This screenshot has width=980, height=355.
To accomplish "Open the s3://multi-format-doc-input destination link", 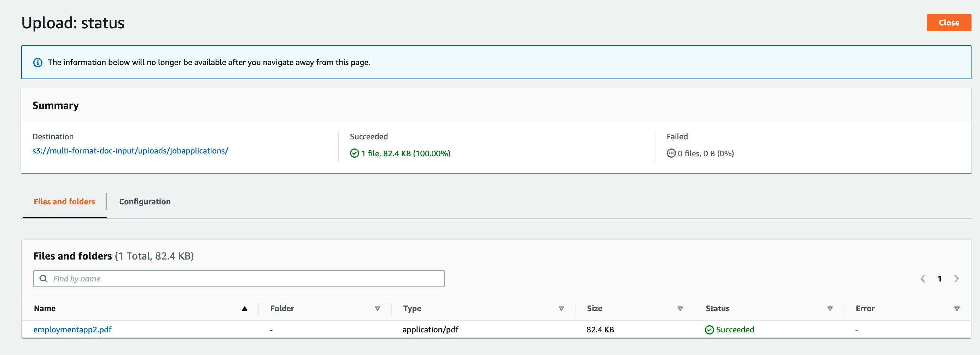I will tap(130, 151).
